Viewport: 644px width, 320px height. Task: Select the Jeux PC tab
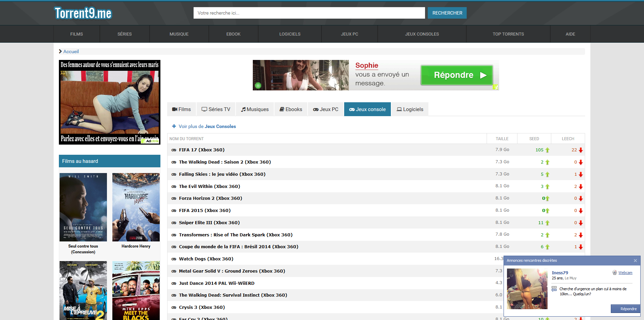pos(326,109)
